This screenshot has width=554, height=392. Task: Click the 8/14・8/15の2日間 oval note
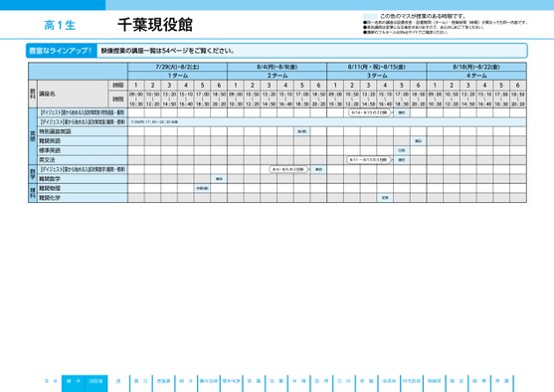click(370, 112)
